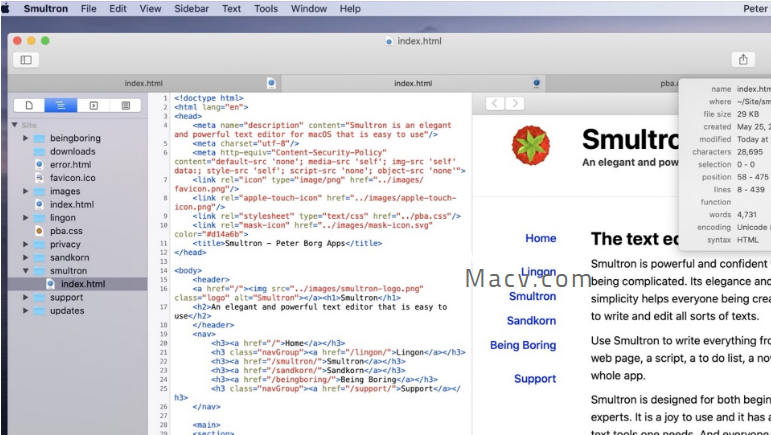Switch sidebar to documents view icon

coord(29,105)
